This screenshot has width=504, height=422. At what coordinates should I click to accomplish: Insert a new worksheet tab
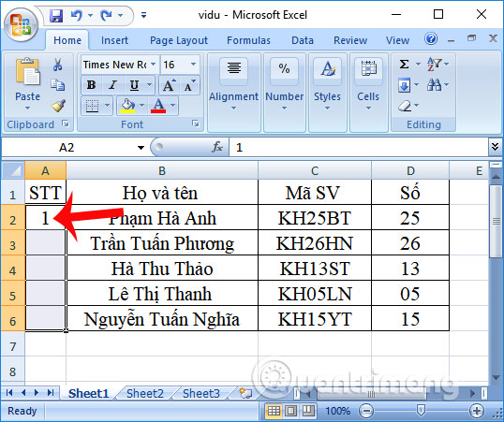[x=245, y=393]
